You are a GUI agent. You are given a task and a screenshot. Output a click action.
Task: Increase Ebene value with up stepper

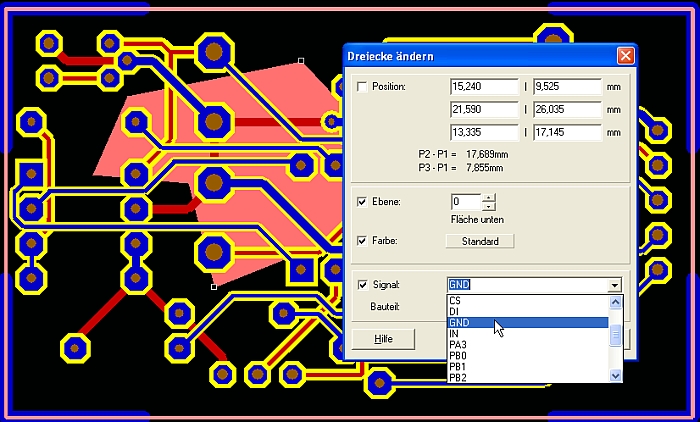coord(488,197)
